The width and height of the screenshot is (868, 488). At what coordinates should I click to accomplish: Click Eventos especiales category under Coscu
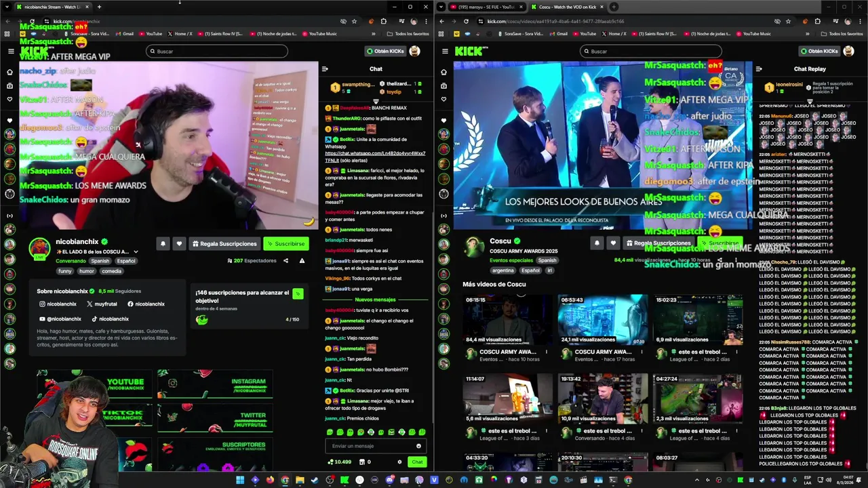coord(511,260)
